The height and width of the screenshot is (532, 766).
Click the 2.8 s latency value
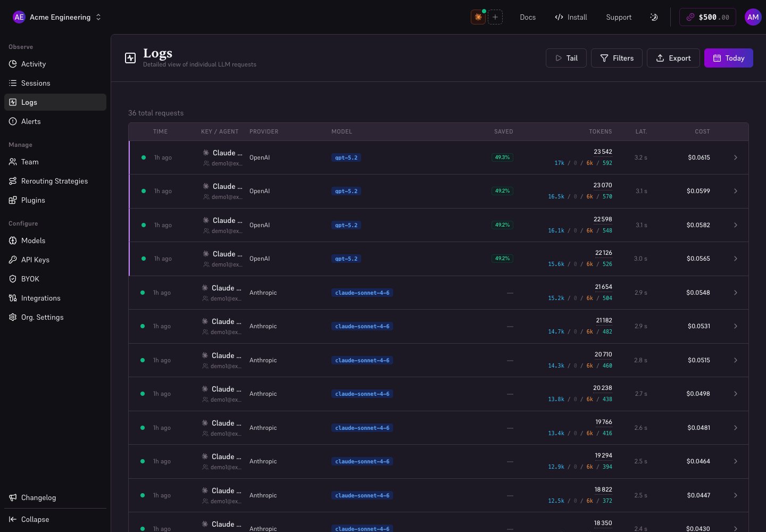coord(640,360)
